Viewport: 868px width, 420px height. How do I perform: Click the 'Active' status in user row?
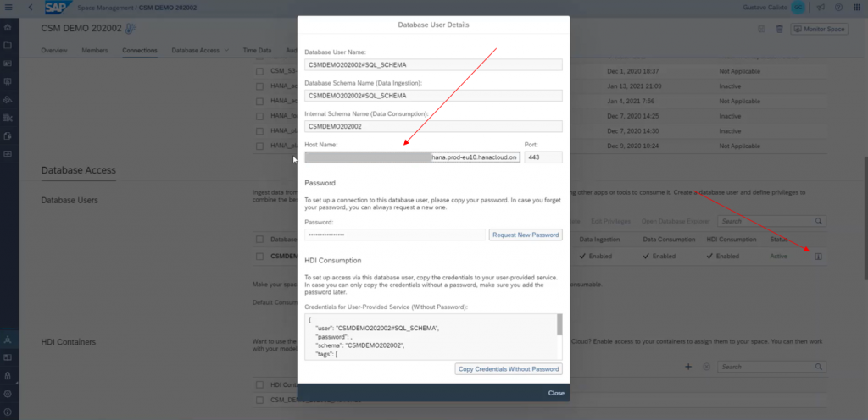pyautogui.click(x=778, y=257)
